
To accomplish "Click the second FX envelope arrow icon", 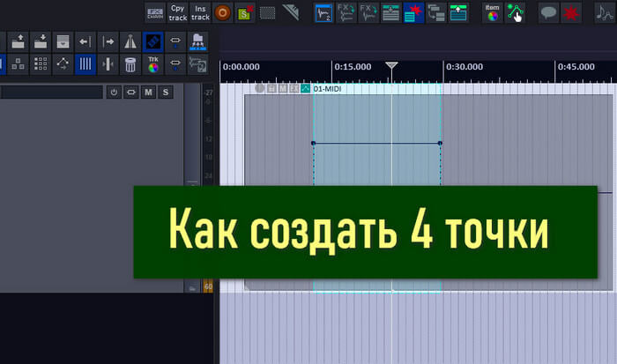I will click(368, 13).
